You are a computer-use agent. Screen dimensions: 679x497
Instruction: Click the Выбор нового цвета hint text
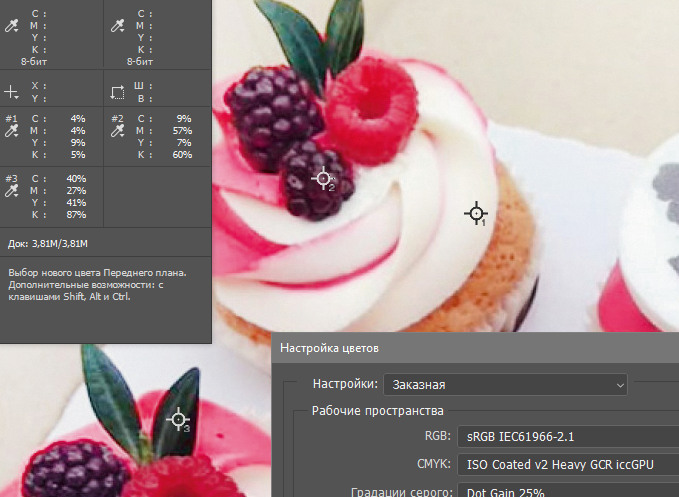click(x=97, y=285)
